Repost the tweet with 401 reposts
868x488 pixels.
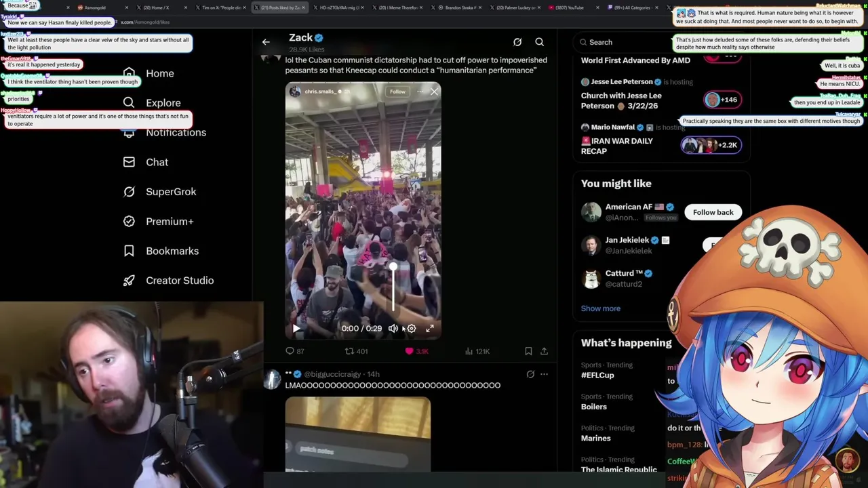pos(356,351)
